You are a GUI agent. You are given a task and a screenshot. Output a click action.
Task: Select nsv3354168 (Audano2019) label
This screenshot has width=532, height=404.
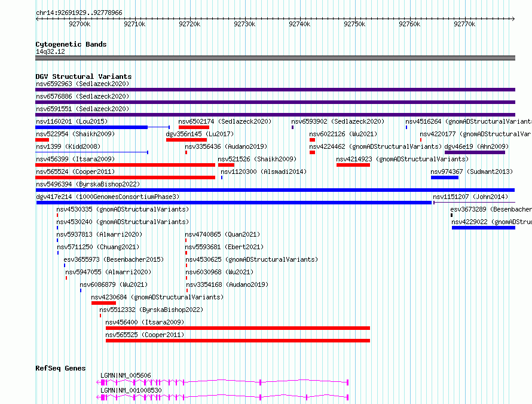click(227, 284)
